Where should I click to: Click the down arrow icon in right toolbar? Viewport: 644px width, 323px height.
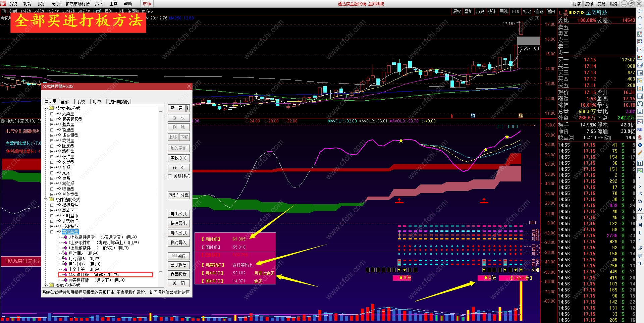(x=640, y=26)
